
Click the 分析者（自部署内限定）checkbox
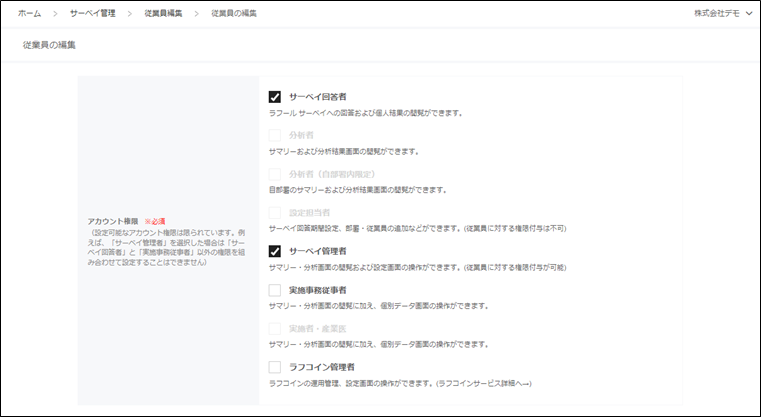click(275, 174)
